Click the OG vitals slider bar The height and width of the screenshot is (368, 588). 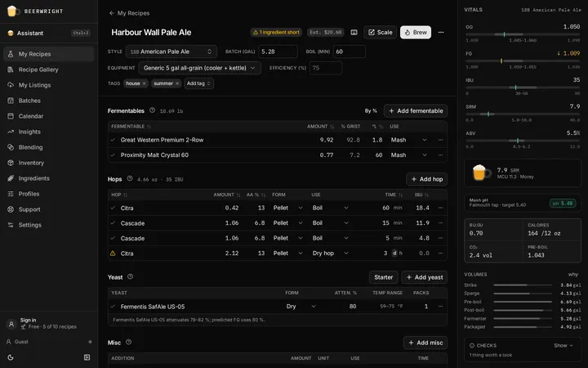coord(523,34)
